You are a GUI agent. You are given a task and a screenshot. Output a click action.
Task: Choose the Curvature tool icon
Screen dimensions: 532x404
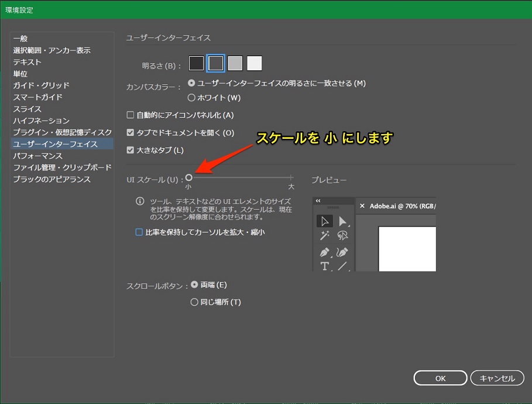pyautogui.click(x=342, y=252)
